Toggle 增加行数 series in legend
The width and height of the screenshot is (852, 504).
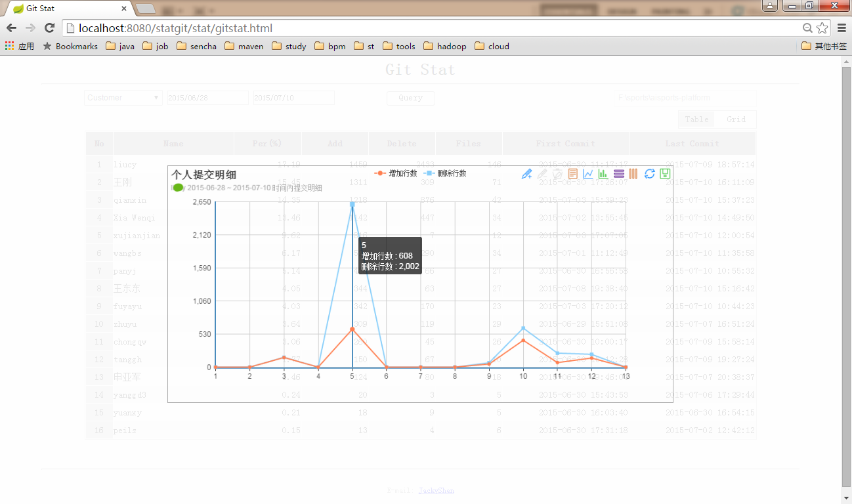[x=396, y=173]
